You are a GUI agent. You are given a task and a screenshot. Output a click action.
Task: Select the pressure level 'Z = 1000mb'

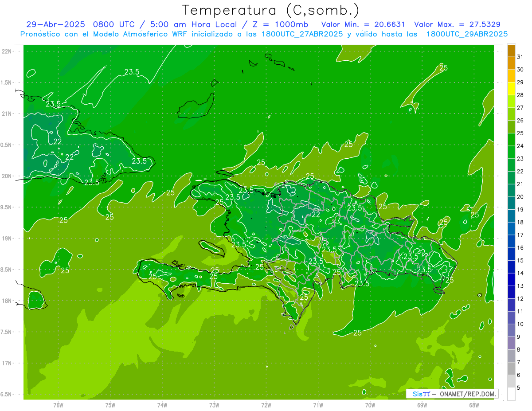(278, 24)
